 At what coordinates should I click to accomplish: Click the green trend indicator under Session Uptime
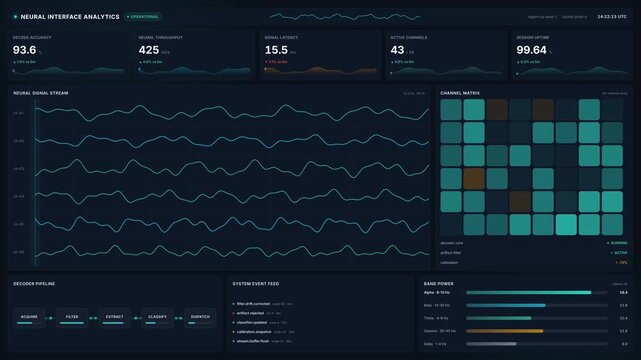[528, 62]
